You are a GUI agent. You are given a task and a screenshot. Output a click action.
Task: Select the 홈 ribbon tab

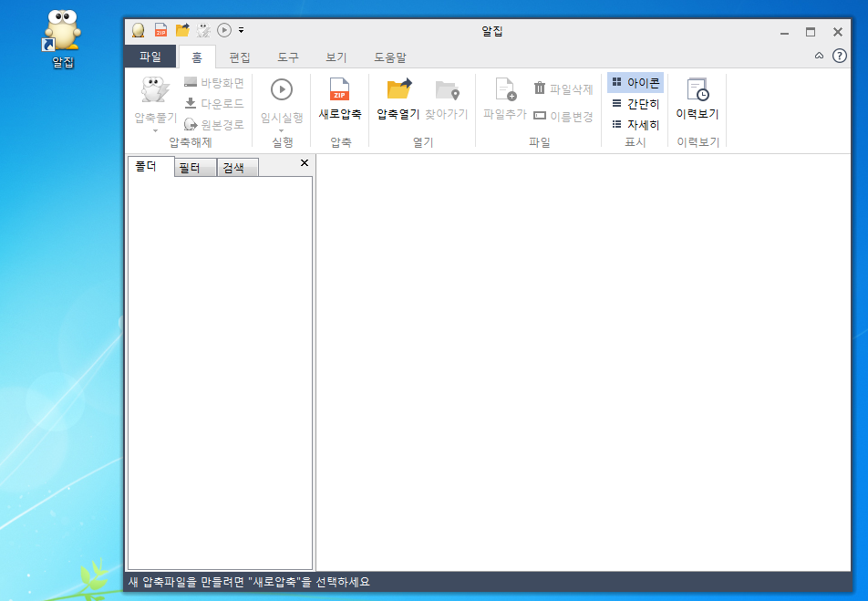point(197,57)
